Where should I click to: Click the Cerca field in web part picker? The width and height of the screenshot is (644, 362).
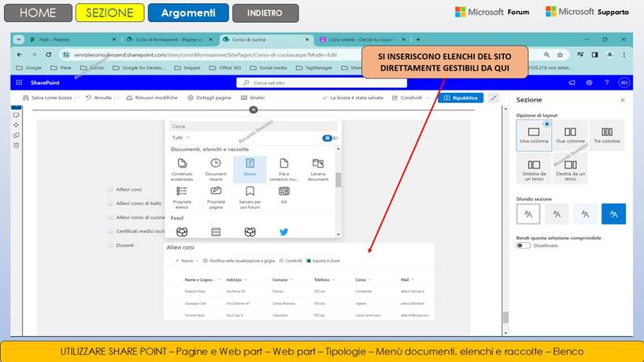tap(254, 127)
